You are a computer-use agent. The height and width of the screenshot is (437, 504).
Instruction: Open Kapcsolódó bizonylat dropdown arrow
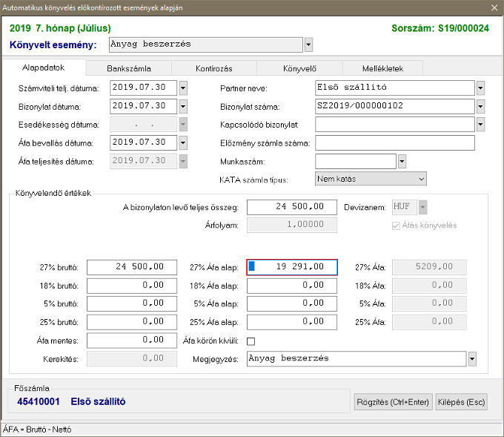point(480,124)
